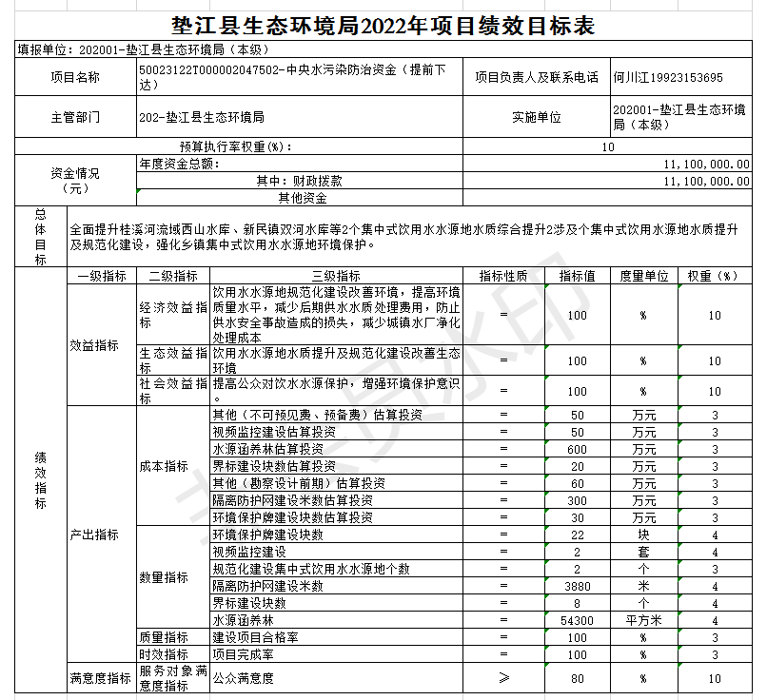Click the 总体目标 label cell

coord(41,237)
